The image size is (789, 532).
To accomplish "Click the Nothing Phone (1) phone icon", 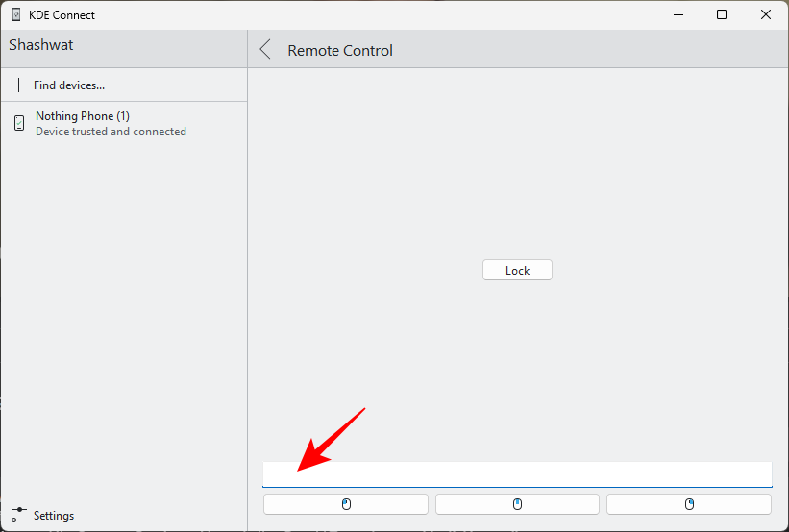I will [x=19, y=123].
